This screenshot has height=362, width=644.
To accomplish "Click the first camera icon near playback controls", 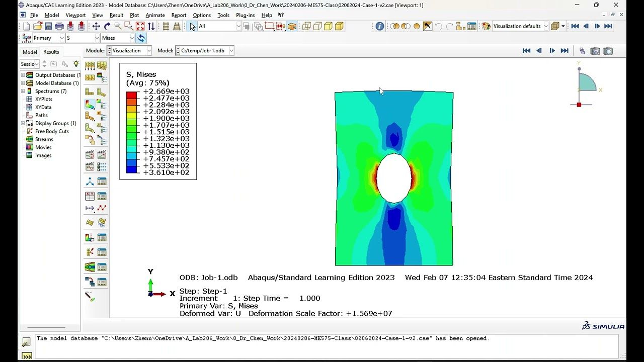I will pos(595,51).
